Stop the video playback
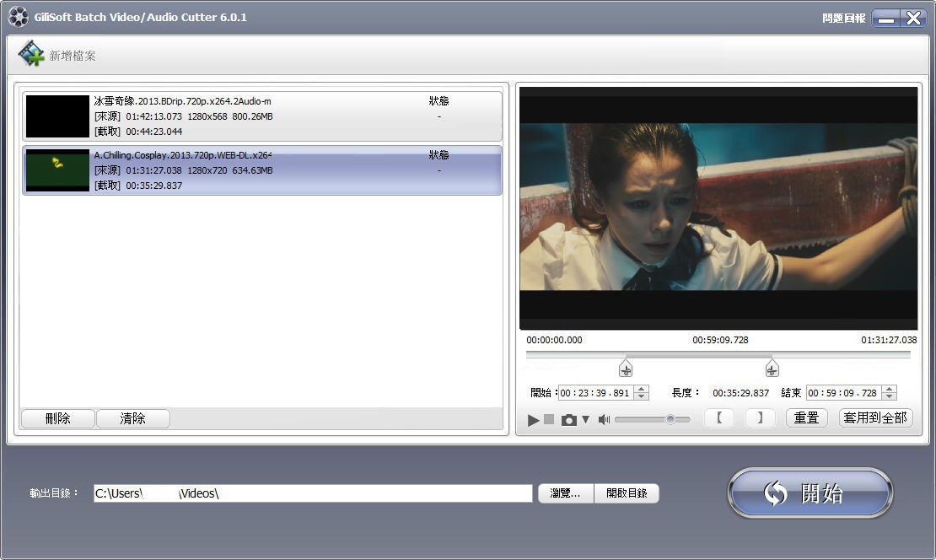Screen dimensions: 936x560 coord(549,420)
